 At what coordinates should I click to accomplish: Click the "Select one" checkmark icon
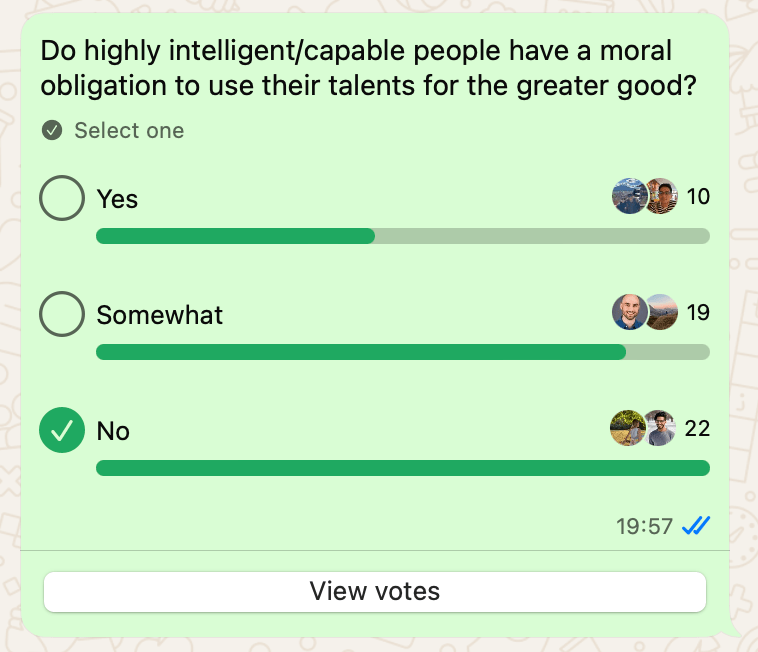coord(52,131)
